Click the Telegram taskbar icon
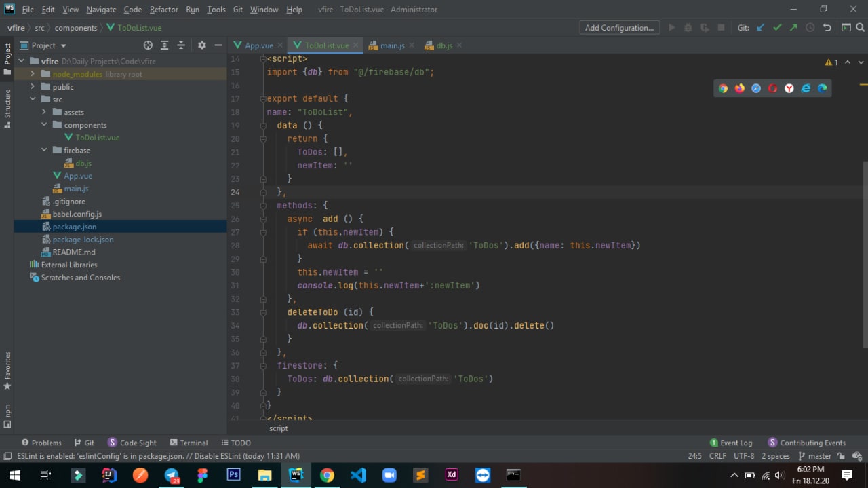 coord(172,475)
